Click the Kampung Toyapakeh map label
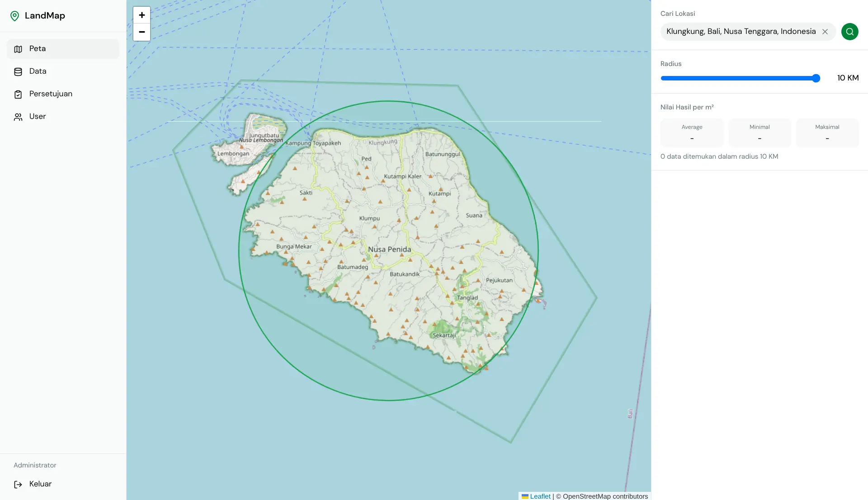Screen dimensions: 868x500 click(313, 143)
